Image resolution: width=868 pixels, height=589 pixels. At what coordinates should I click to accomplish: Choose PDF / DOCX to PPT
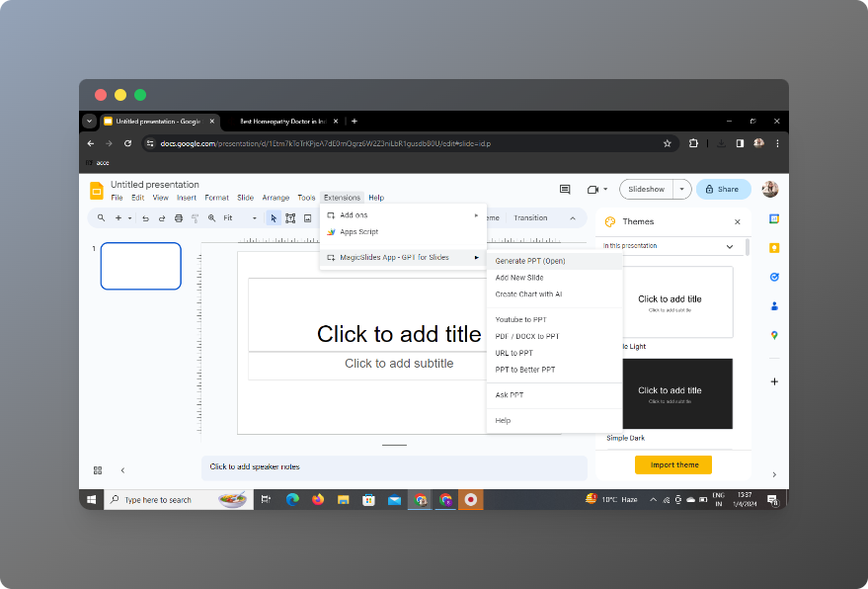(x=554, y=336)
